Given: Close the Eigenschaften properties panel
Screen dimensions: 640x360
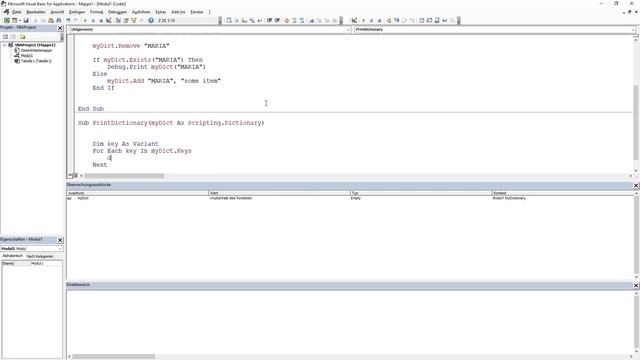Looking at the screenshot, I should [x=60, y=240].
